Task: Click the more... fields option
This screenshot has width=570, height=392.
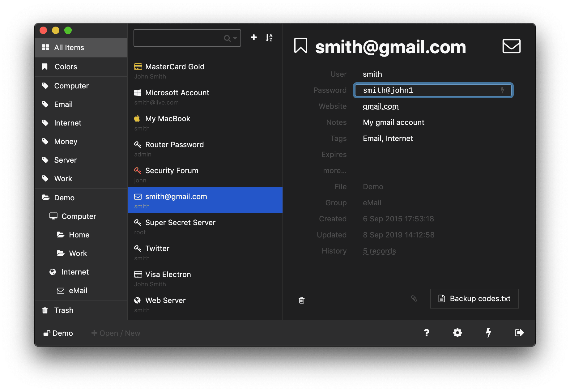Action: [x=334, y=171]
